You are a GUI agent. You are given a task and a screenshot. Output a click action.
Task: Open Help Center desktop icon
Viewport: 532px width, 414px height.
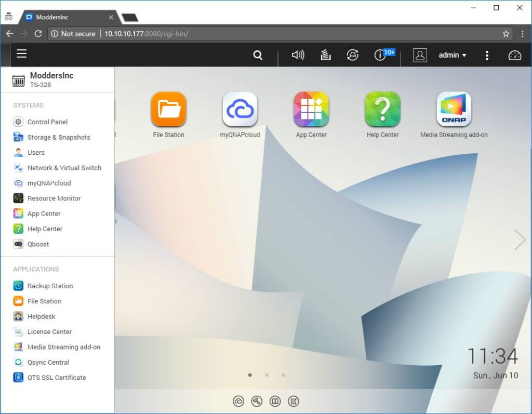(382, 115)
